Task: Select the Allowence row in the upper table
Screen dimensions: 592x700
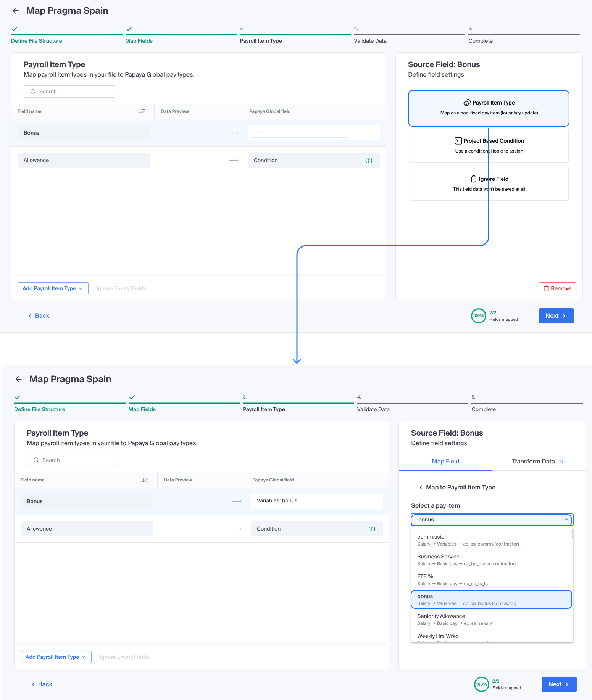Action: (198, 161)
